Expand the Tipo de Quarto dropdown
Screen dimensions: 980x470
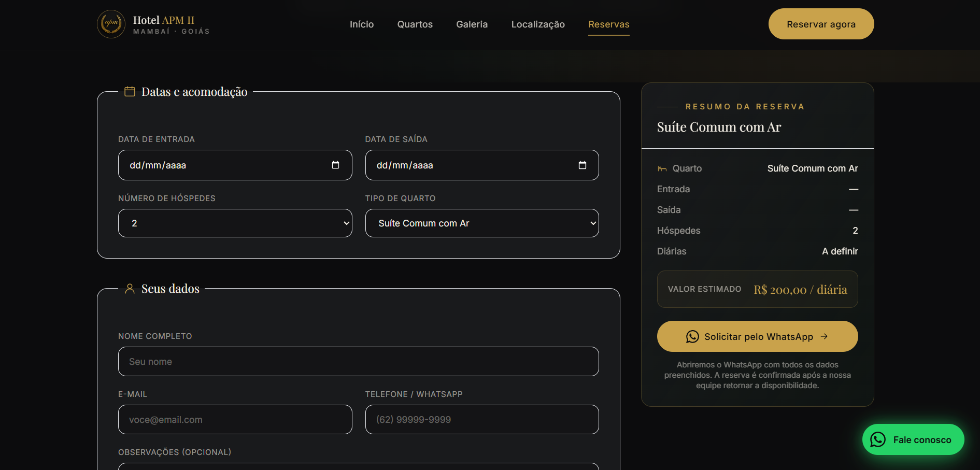tap(482, 223)
